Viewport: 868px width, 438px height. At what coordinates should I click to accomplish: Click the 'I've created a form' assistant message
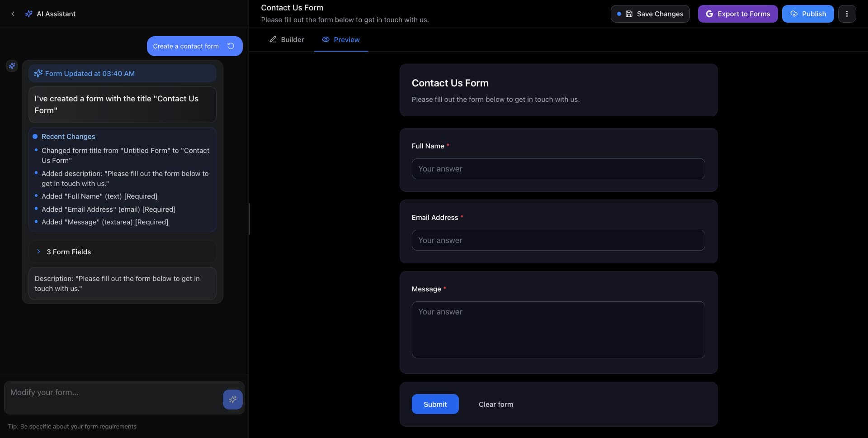pos(123,105)
